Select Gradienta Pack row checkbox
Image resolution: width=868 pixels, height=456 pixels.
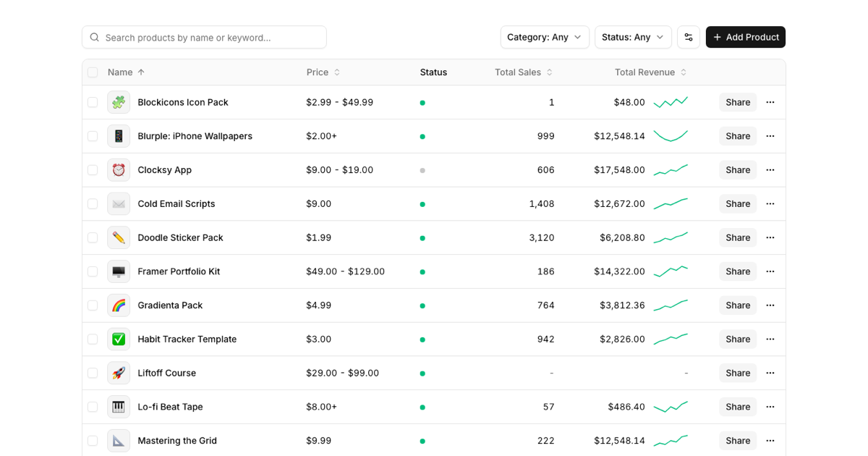point(93,305)
